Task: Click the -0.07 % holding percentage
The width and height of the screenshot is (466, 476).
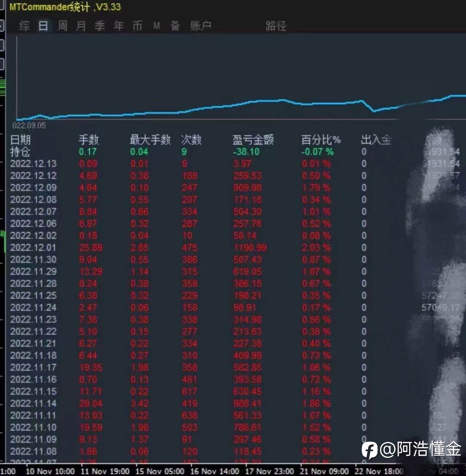Action: pyautogui.click(x=317, y=151)
